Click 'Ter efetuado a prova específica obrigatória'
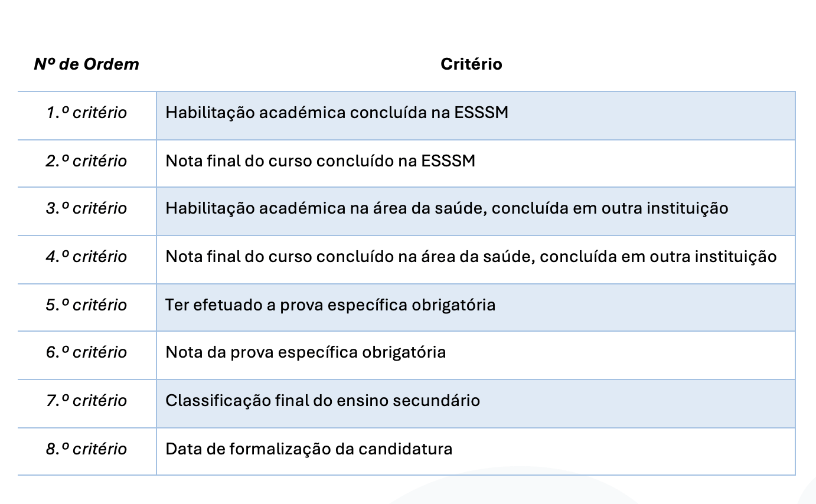 tap(330, 305)
